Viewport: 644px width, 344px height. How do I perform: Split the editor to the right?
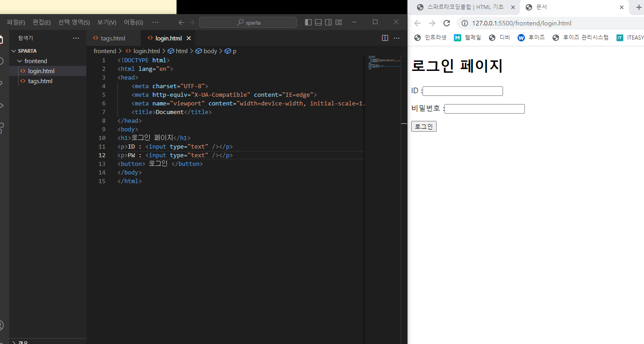(385, 38)
